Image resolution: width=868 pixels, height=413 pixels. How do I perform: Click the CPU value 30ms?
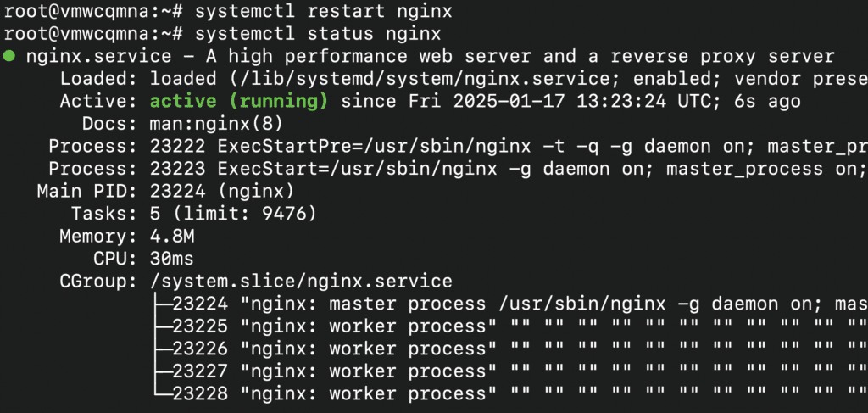pos(177,258)
